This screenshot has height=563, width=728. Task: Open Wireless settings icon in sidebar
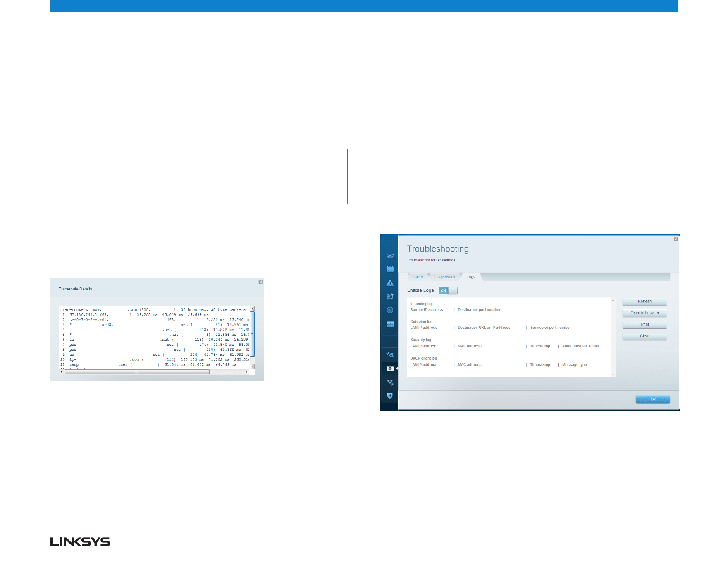point(390,382)
